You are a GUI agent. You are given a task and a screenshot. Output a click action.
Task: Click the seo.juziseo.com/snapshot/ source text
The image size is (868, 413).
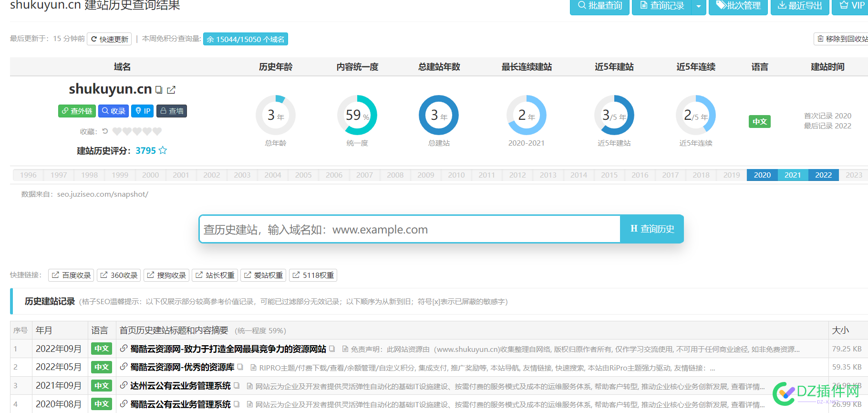(103, 194)
